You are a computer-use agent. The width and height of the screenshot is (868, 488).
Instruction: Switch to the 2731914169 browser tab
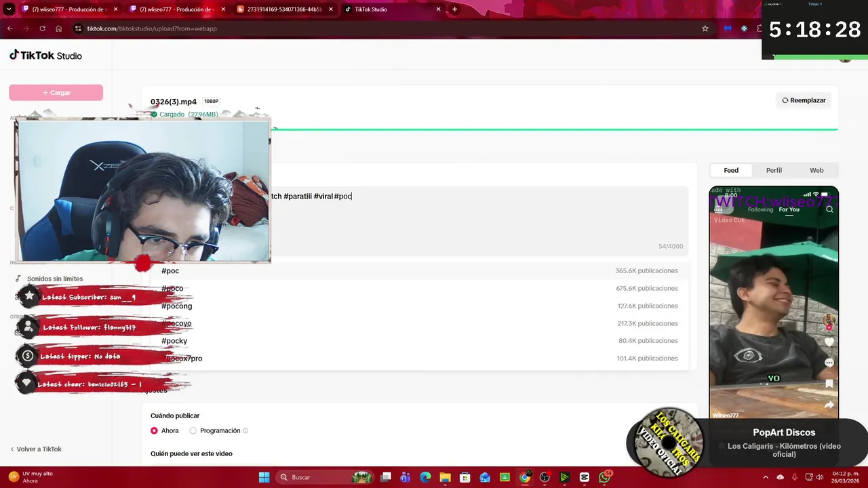285,9
